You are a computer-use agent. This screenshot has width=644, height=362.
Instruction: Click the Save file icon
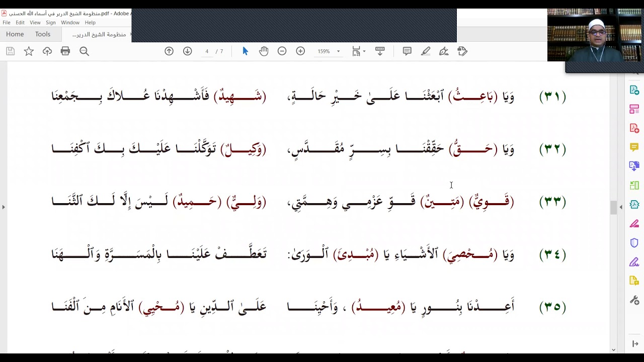click(x=10, y=51)
